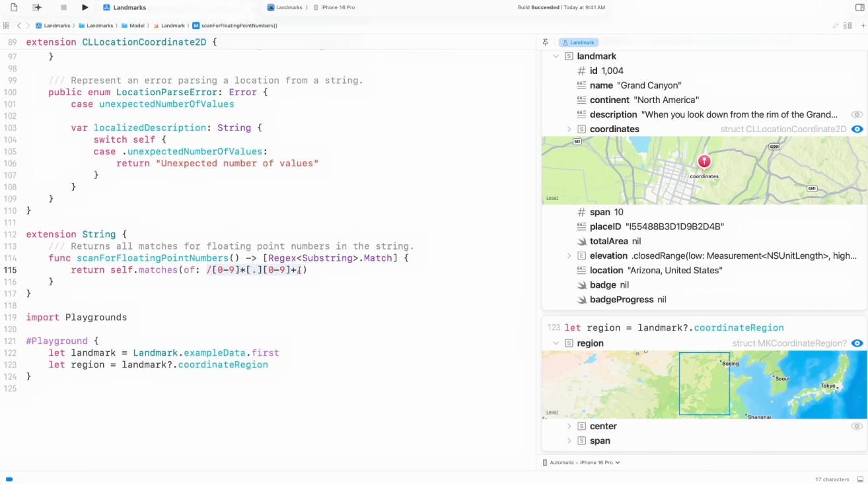The height and width of the screenshot is (484, 868).
Task: Open the navigator document icon in toolbar
Action: (14, 7)
